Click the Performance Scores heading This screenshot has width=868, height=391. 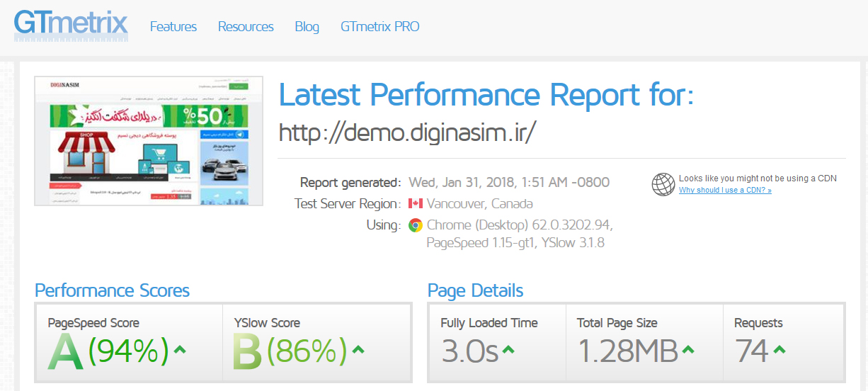point(112,290)
